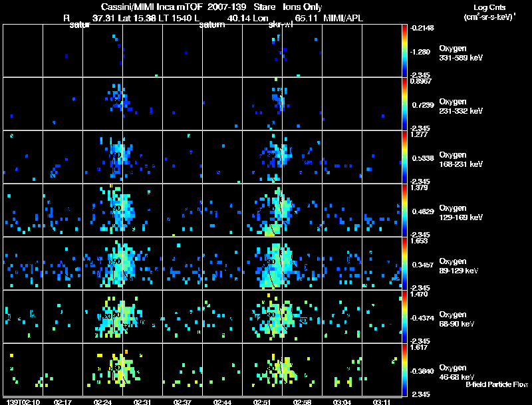Select the 02:37 time axis label
Image resolution: width=532 pixels, height=405 pixels.
pyautogui.click(x=182, y=402)
